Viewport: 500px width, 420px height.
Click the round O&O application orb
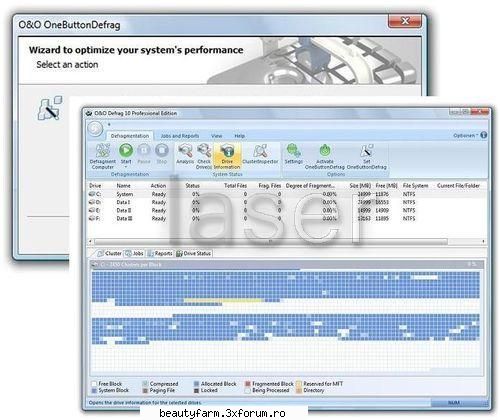click(x=96, y=129)
